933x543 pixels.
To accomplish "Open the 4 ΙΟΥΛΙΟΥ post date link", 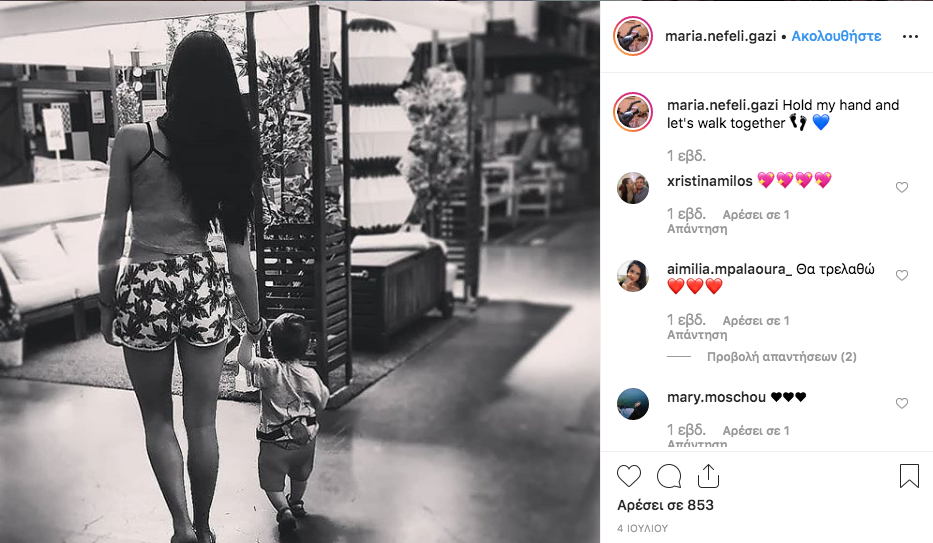I will pyautogui.click(x=643, y=528).
